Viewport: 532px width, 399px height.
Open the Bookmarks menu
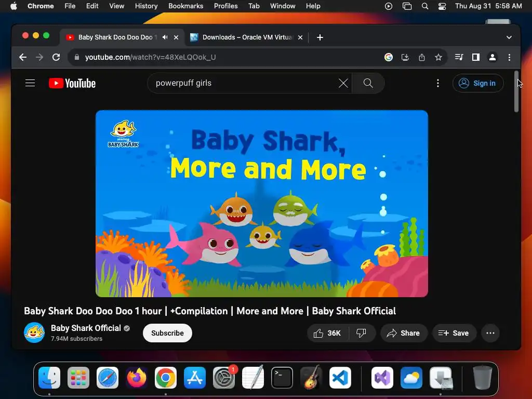tap(185, 6)
